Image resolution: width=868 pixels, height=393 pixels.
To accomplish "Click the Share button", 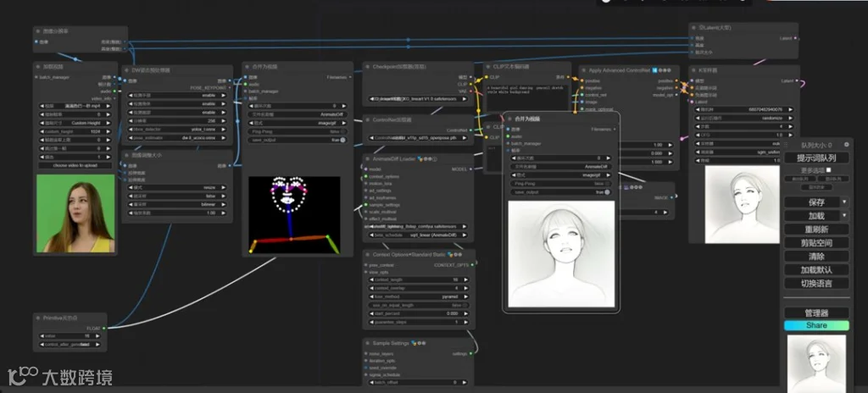I will (x=816, y=325).
